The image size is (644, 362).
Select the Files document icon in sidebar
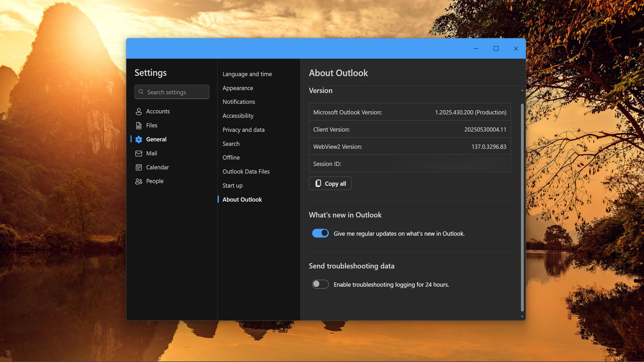pyautogui.click(x=139, y=125)
